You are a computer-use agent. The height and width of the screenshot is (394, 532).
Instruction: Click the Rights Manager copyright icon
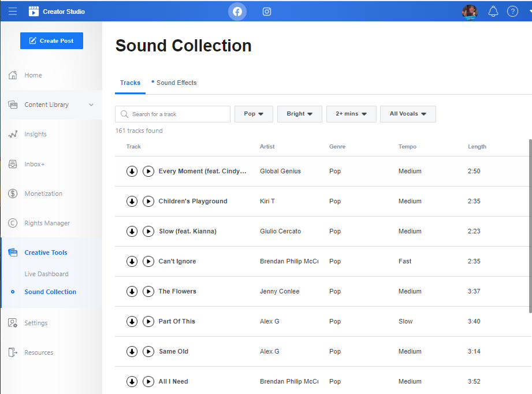(x=13, y=223)
